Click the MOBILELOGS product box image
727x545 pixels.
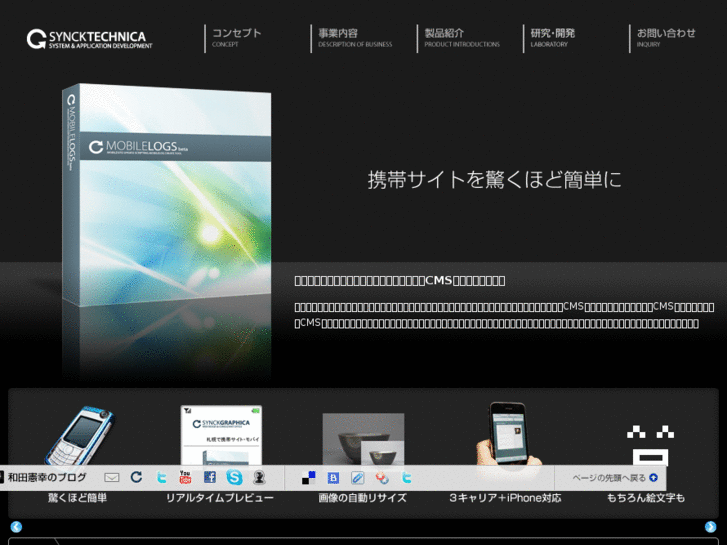tap(166, 195)
